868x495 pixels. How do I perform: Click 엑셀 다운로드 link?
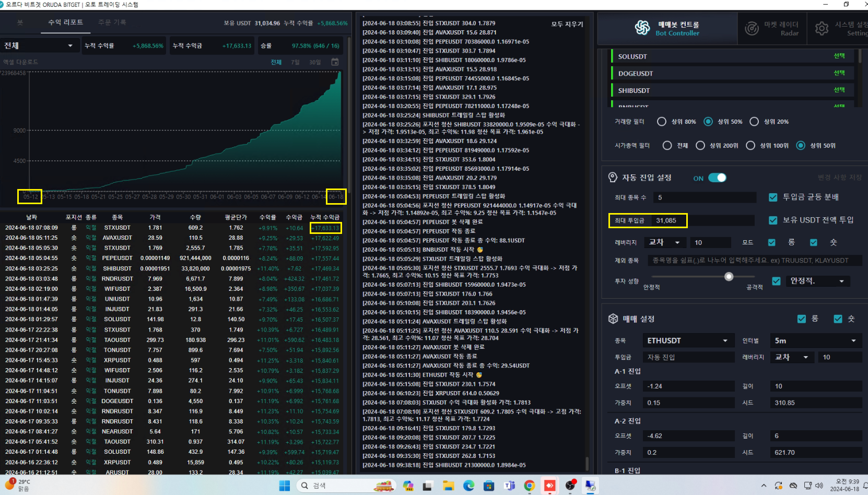[x=20, y=62]
